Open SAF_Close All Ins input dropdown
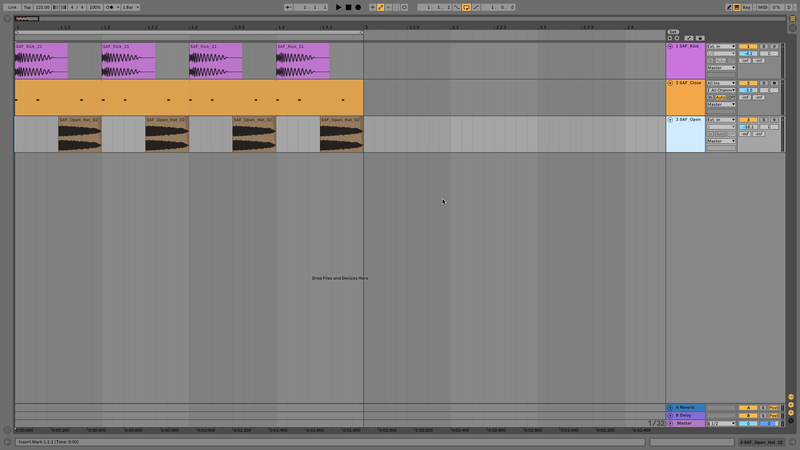Image resolution: width=800 pixels, height=450 pixels. (x=721, y=83)
